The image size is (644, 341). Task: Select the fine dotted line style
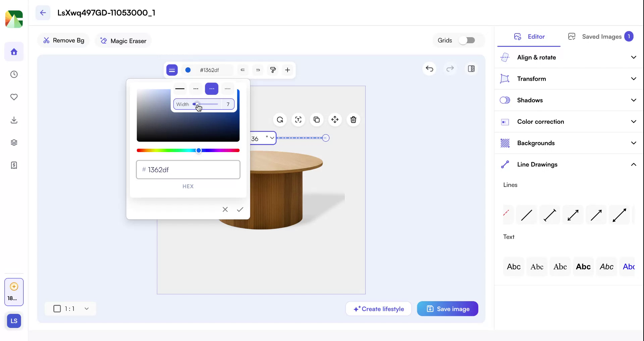[227, 88]
